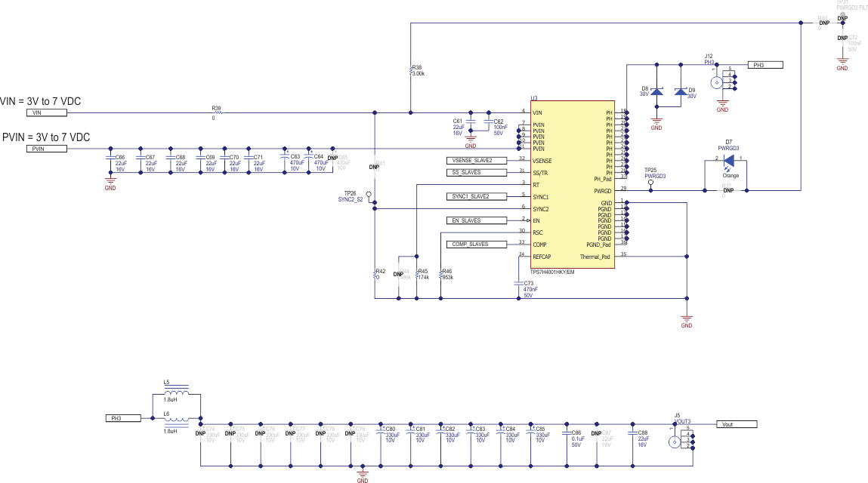868x483 pixels.
Task: Click the Vout output label
Action: tap(737, 423)
